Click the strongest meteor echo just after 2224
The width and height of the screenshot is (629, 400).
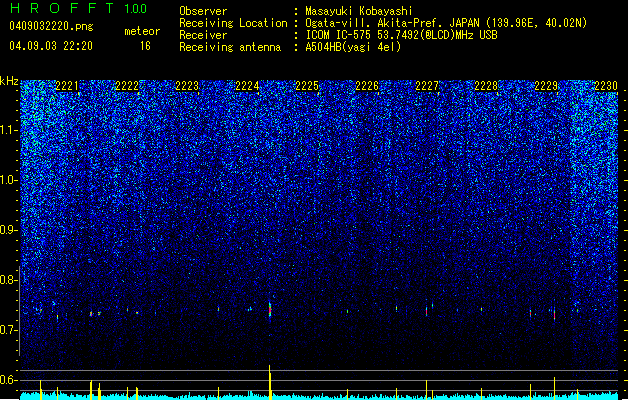pos(270,309)
